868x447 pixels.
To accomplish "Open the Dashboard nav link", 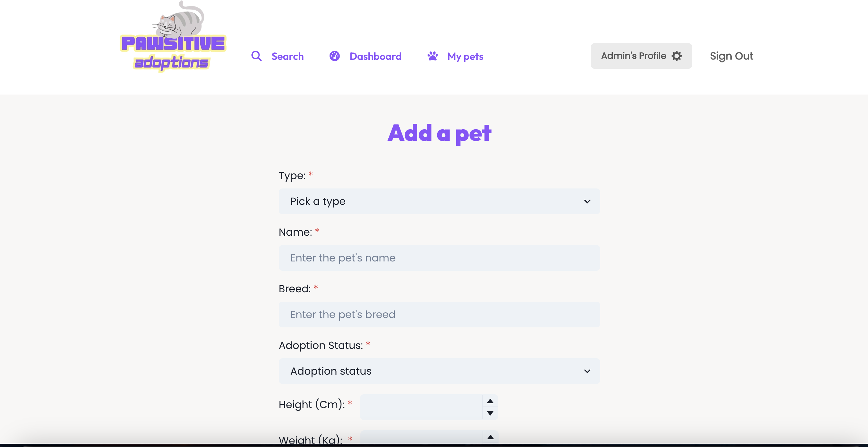I will [375, 56].
